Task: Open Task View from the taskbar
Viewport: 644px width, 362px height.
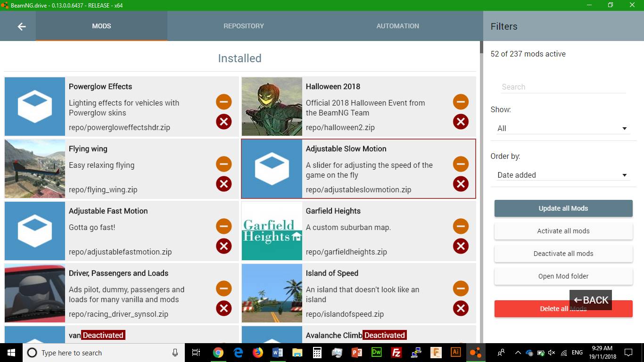Action: (196, 353)
